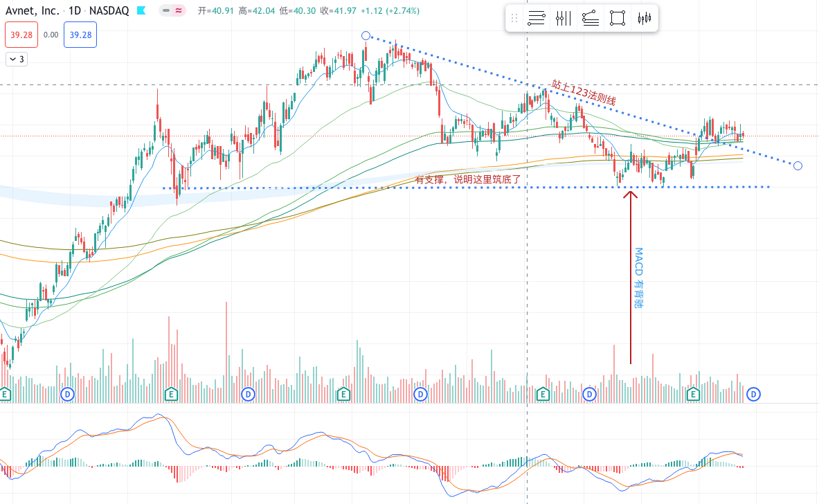Select the Fib retracement drawing tool
Image resolution: width=819 pixels, height=504 pixels.
[x=535, y=19]
